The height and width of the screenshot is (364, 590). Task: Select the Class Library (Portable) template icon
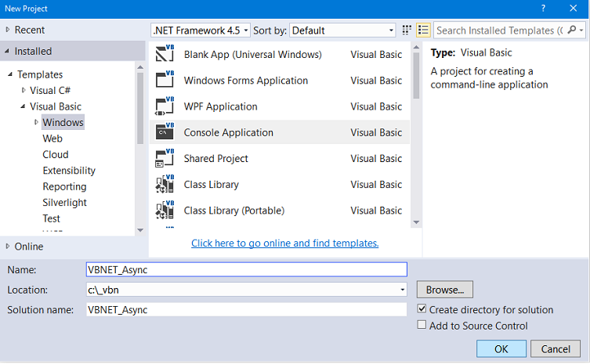[165, 210]
